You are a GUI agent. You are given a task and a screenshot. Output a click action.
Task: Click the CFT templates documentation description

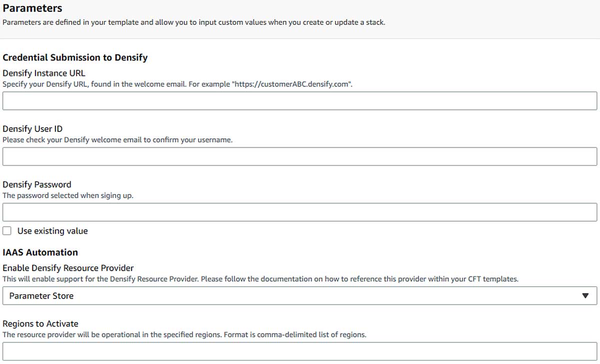point(260,279)
